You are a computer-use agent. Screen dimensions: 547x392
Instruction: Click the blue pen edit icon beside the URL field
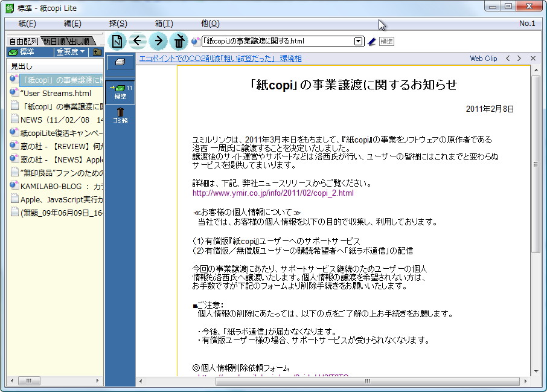tap(370, 41)
